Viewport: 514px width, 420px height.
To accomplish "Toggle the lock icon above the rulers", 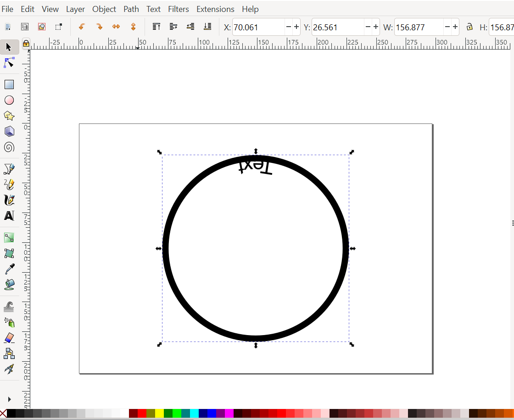I will pyautogui.click(x=26, y=42).
